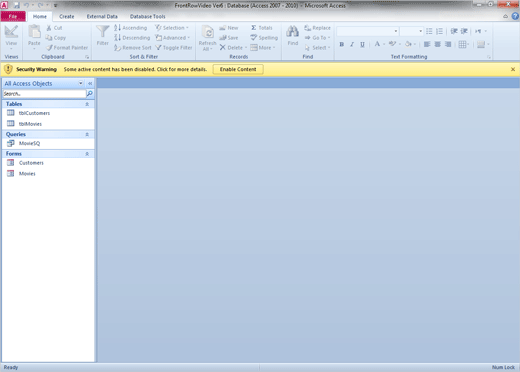
Task: Open the text highlight color picker
Action: point(395,44)
